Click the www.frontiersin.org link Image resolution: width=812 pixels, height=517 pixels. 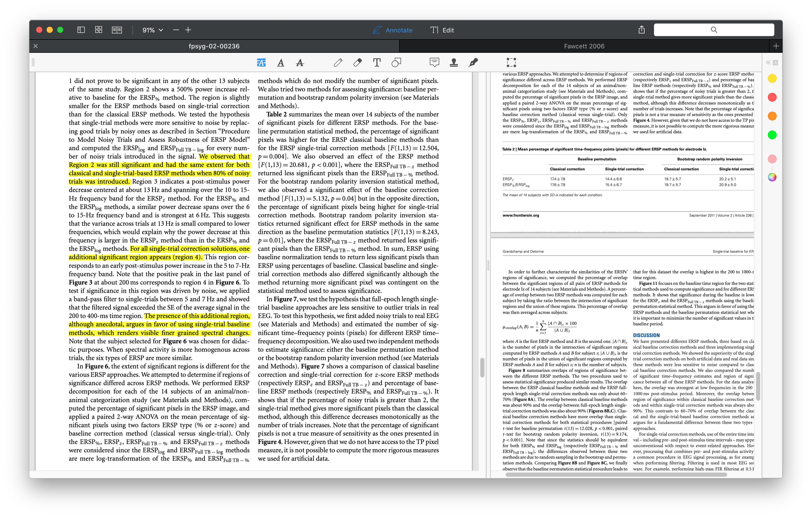pos(521,215)
